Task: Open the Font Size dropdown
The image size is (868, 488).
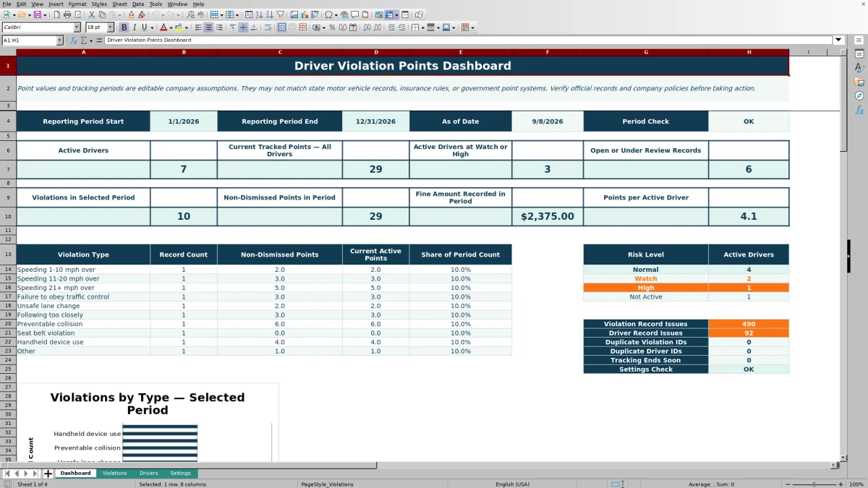Action: [110, 27]
